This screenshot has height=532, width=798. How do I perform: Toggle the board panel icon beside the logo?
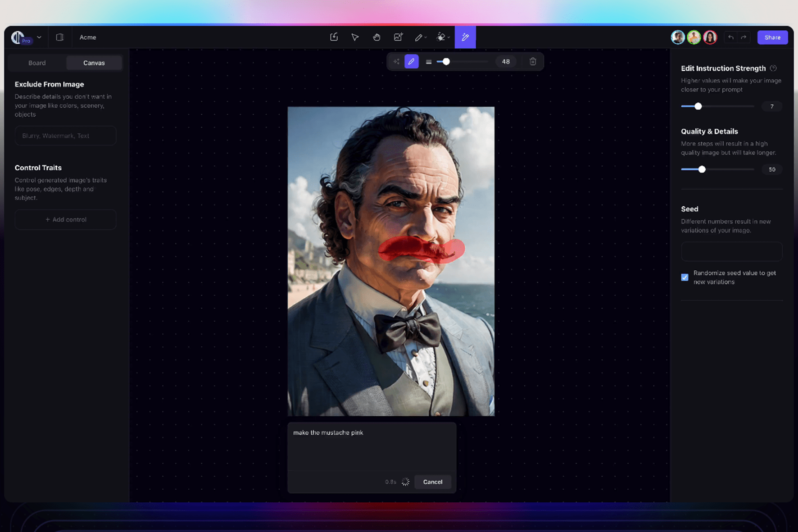pyautogui.click(x=60, y=37)
